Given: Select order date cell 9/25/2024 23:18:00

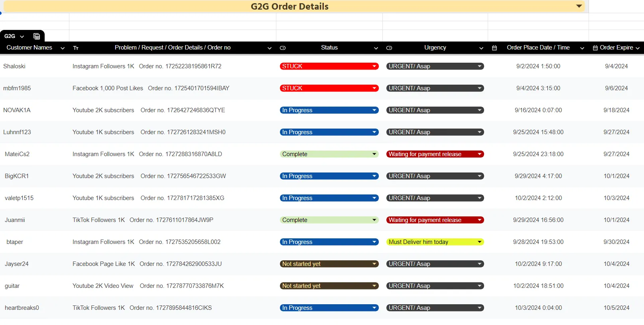Looking at the screenshot, I should [x=538, y=154].
